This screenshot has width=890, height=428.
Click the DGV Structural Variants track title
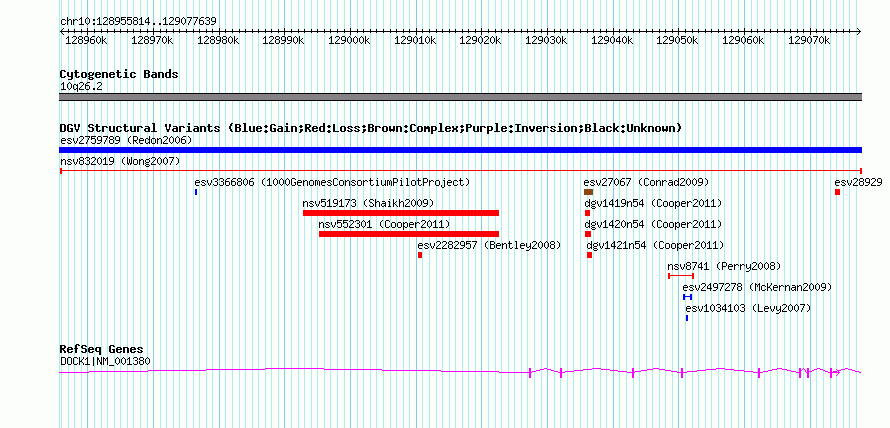[x=371, y=128]
